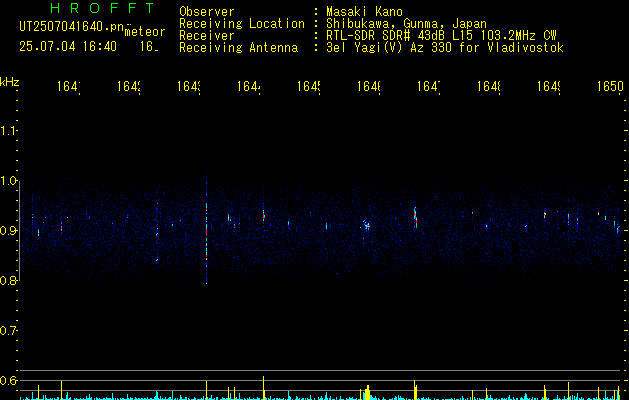Click the RTL-SDR SDR# 43dB receiver details
The image size is (629, 400).
click(x=441, y=36)
